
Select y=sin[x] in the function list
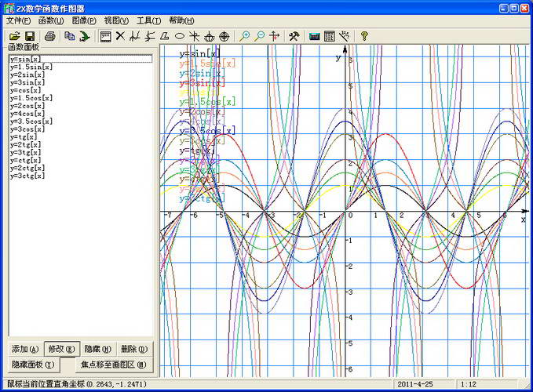81,59
